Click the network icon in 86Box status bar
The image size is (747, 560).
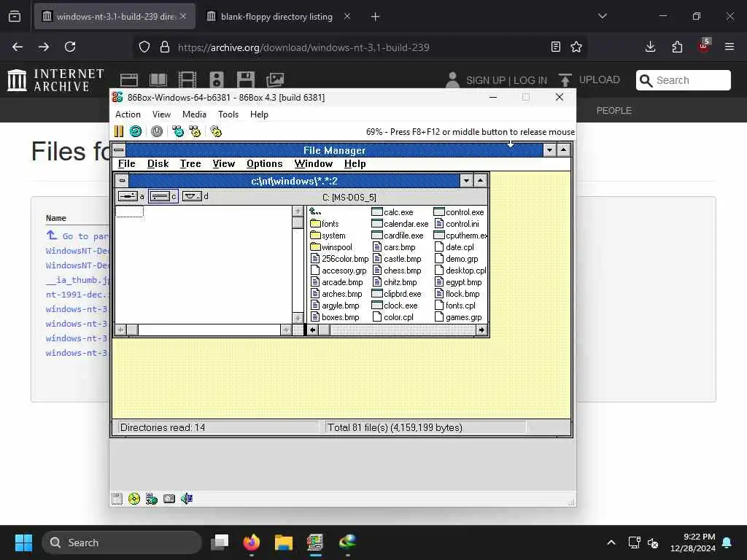point(152,499)
